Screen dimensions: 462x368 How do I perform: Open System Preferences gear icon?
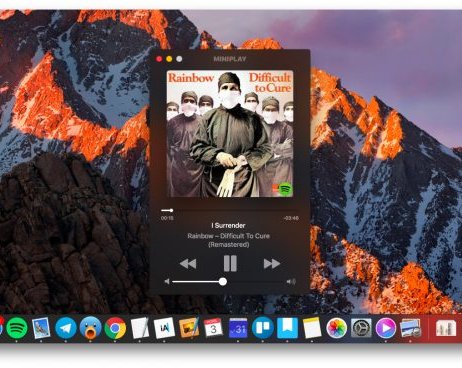[x=361, y=328]
